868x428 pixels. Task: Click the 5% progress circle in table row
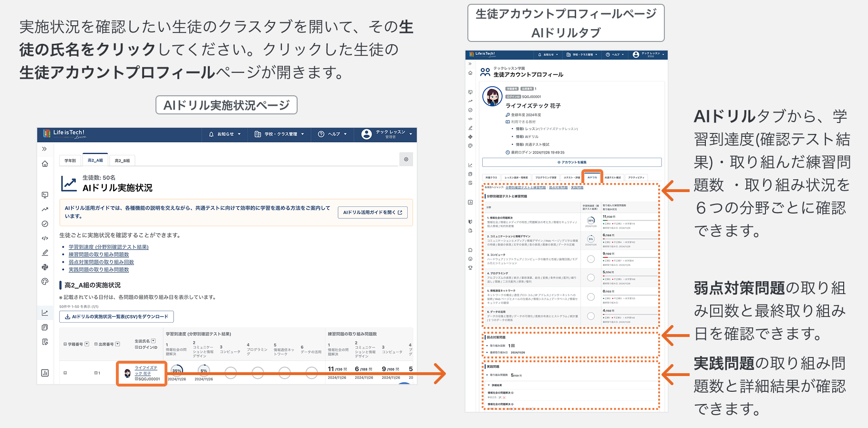point(204,371)
